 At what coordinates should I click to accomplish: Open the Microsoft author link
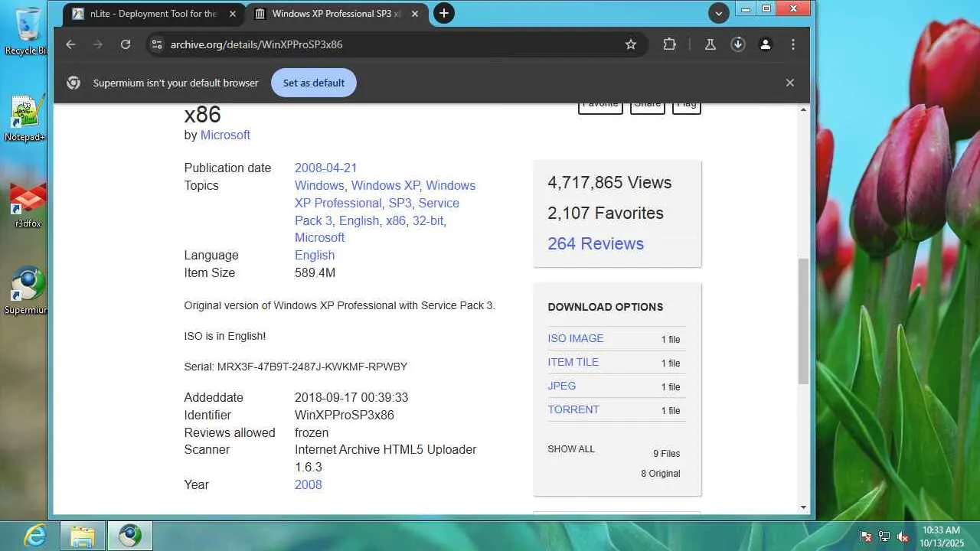(x=225, y=135)
